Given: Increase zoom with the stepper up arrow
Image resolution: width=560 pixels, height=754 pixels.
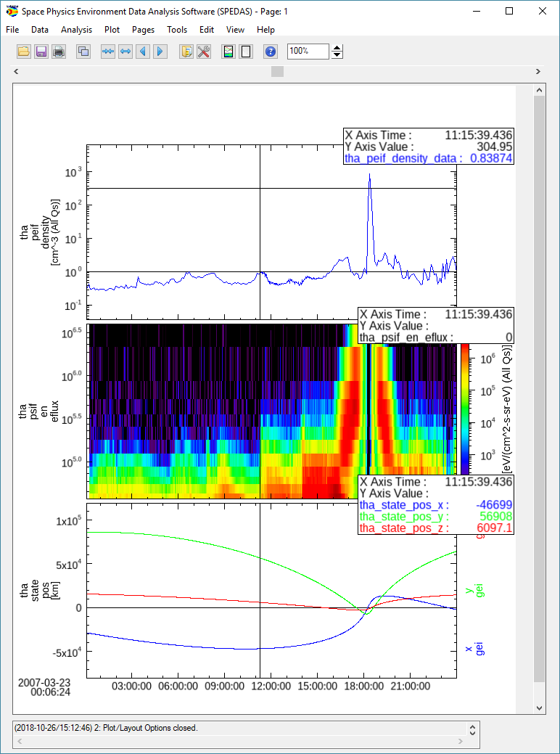Looking at the screenshot, I should click(x=337, y=48).
